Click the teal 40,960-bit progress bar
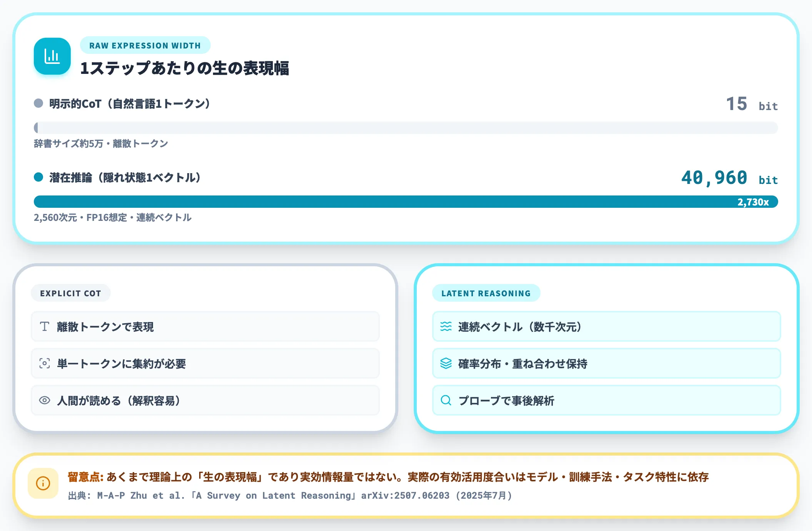 click(x=406, y=202)
